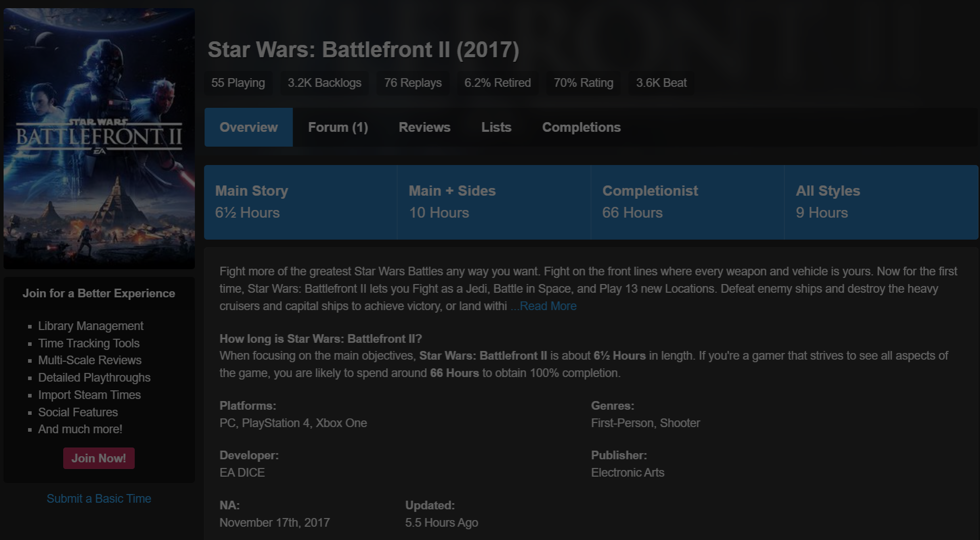Open the Completions tab
The image size is (980, 540).
(581, 127)
